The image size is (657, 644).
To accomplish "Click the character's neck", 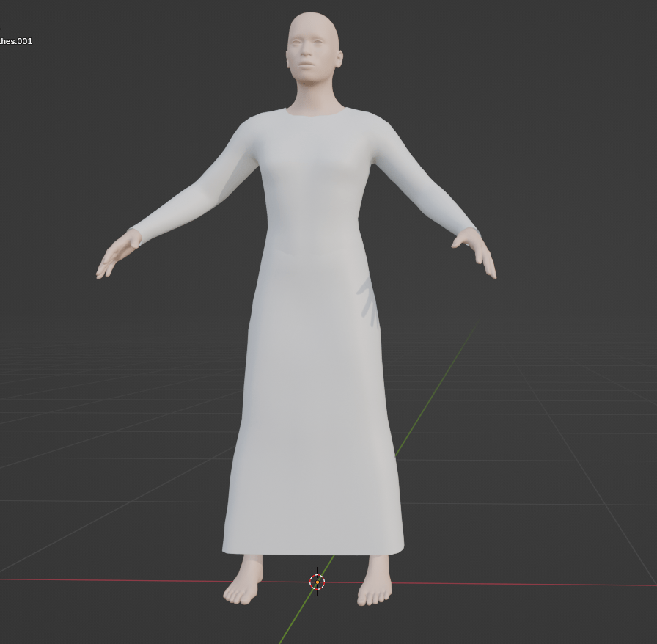I will pyautogui.click(x=315, y=95).
